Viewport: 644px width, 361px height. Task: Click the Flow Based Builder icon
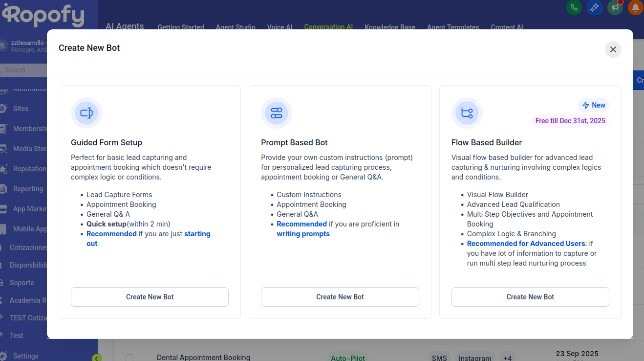(467, 113)
